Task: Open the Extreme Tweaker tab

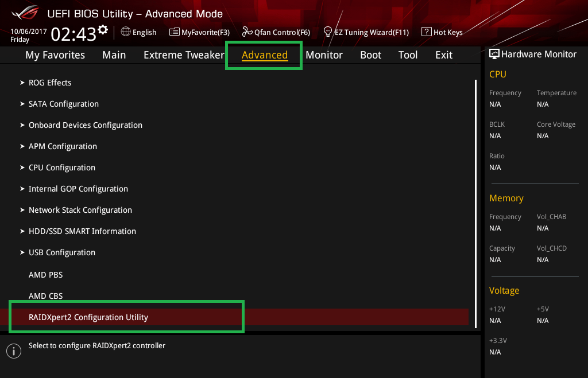Action: (184, 55)
